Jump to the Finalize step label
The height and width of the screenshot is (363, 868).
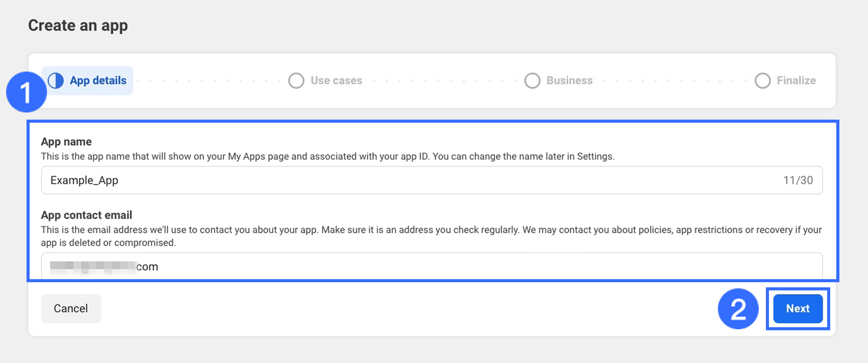tap(796, 81)
